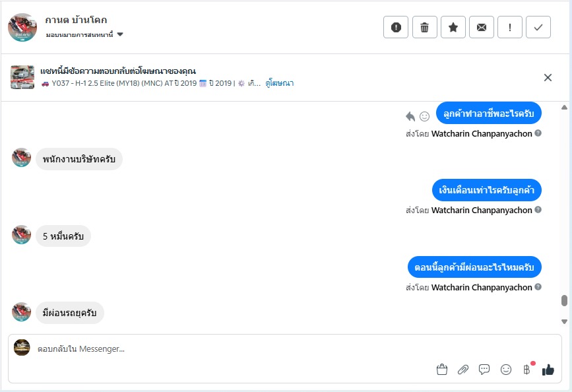React with emoji to ลูกค้าทำอาชีพอะไรครับ message
572x392 pixels.
(425, 116)
